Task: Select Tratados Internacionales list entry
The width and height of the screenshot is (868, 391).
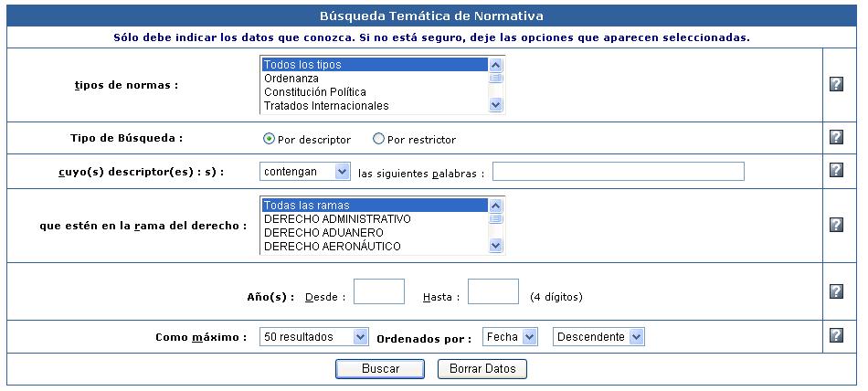Action: click(x=375, y=106)
